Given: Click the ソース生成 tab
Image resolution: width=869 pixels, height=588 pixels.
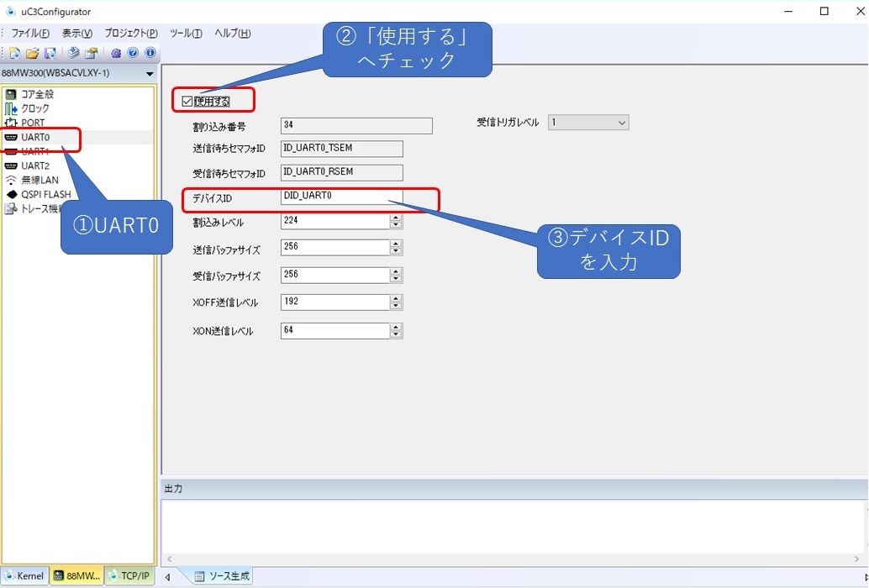Looking at the screenshot, I should tap(223, 576).
